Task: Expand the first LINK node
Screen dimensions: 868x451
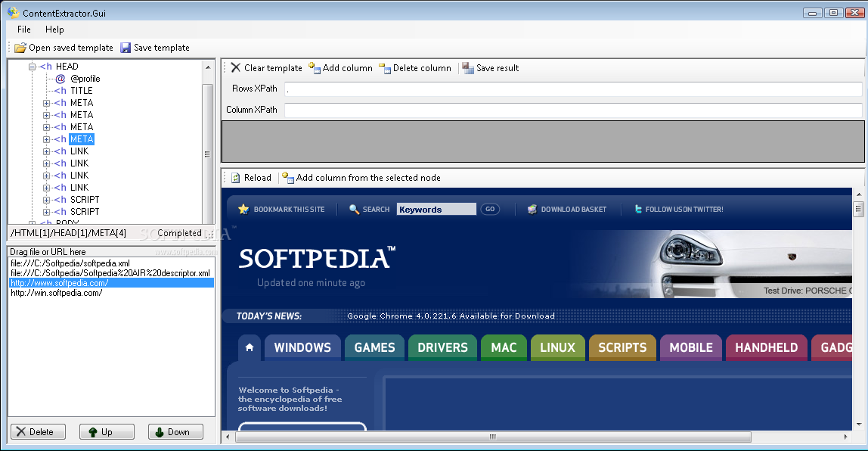Action: point(47,151)
